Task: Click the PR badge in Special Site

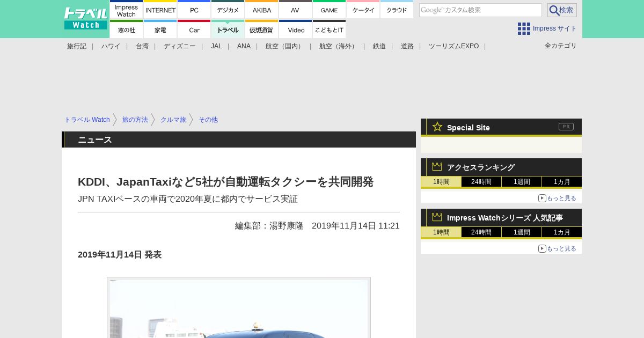Action: (x=566, y=127)
